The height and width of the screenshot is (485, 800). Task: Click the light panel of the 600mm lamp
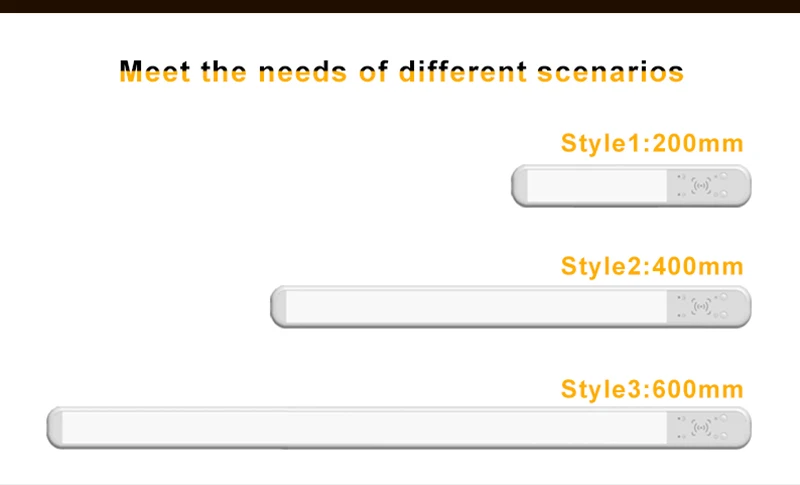364,427
